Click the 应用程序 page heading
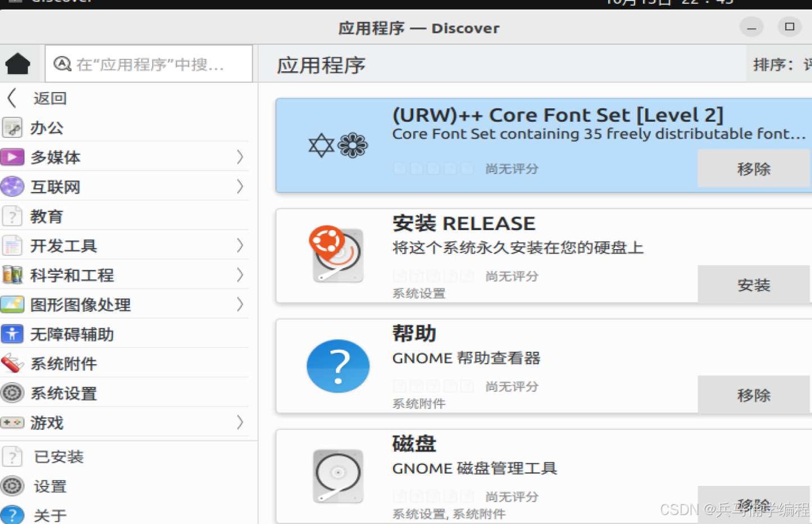Image resolution: width=812 pixels, height=524 pixels. click(321, 65)
